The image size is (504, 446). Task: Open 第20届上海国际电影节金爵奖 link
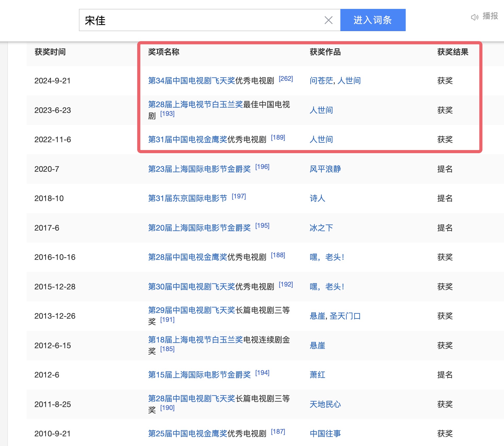coord(199,228)
